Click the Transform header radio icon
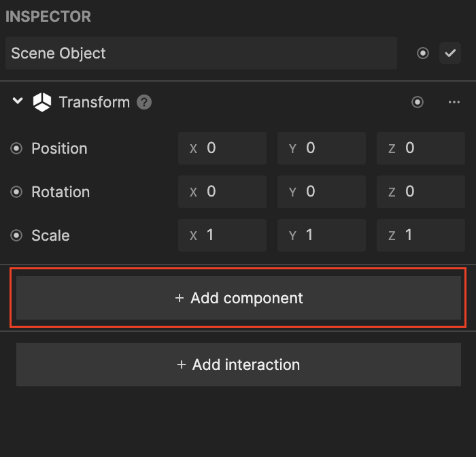476x457 pixels. click(418, 103)
